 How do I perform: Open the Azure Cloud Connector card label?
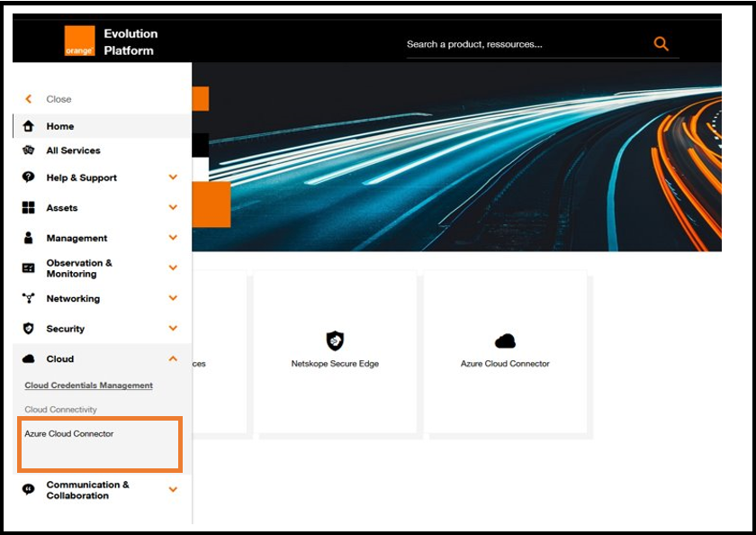pyautogui.click(x=505, y=364)
